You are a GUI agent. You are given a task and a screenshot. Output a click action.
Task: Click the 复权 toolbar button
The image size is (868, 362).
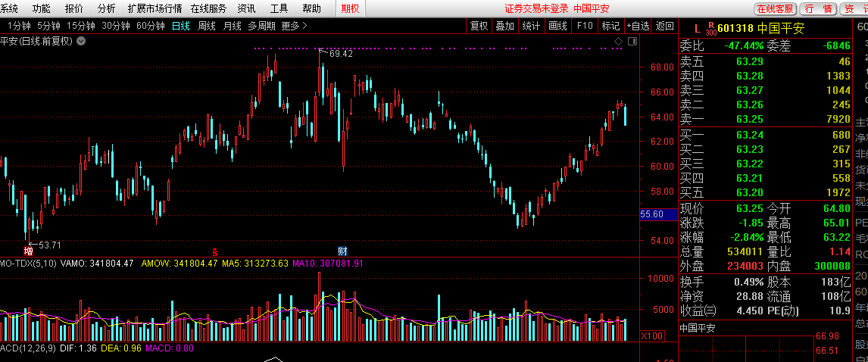(x=479, y=26)
